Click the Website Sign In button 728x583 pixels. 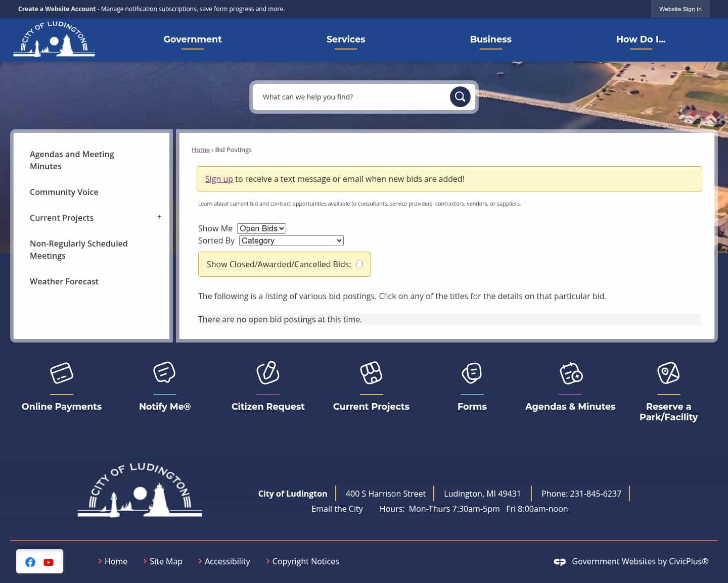click(680, 9)
